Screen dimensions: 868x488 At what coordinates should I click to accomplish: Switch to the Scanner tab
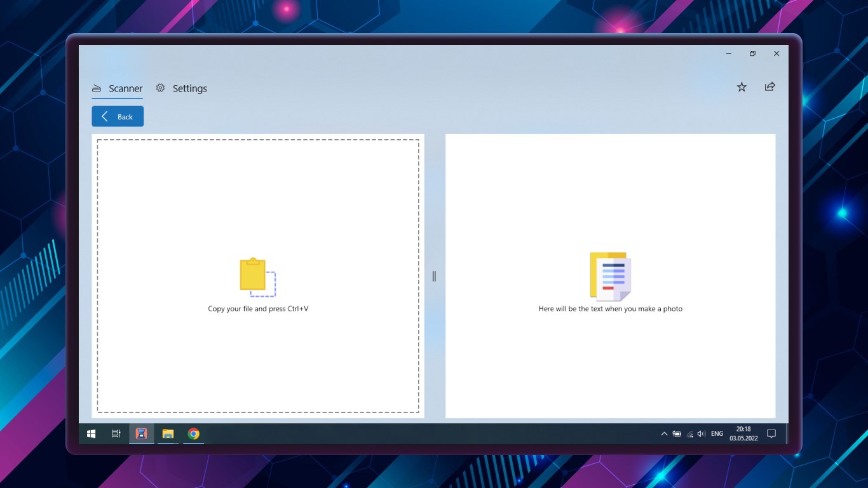pos(118,88)
